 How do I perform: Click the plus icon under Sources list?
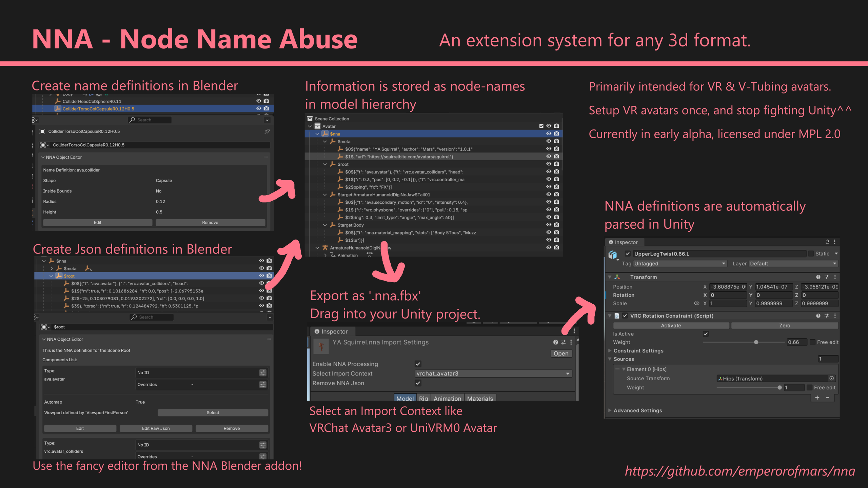817,398
